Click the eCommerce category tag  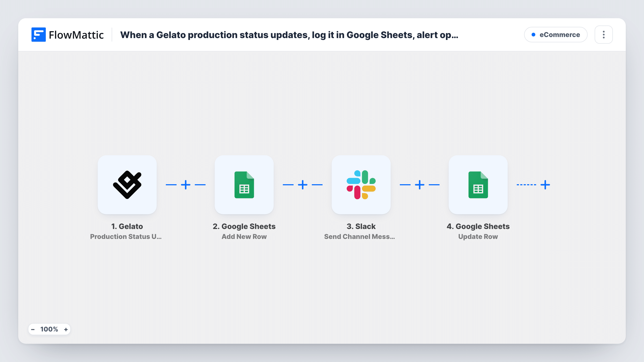pos(556,35)
